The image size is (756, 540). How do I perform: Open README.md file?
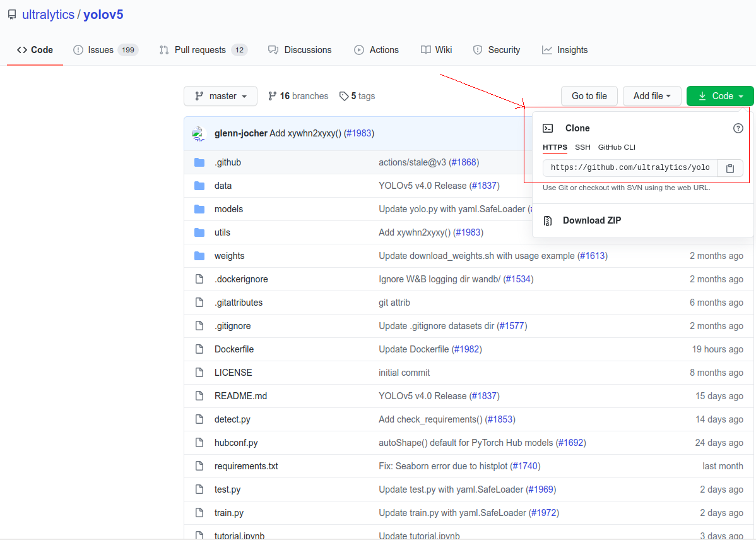pos(240,396)
